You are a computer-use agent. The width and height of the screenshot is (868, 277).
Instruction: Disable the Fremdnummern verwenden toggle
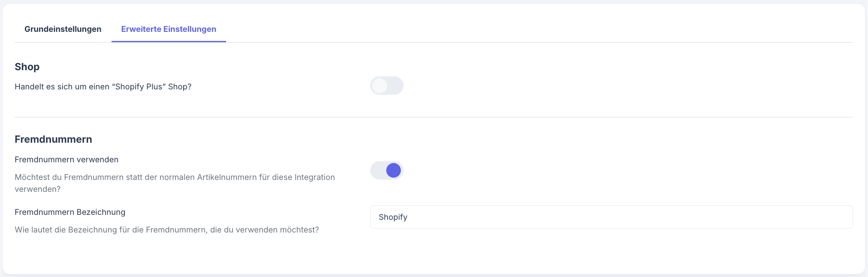[x=387, y=170]
